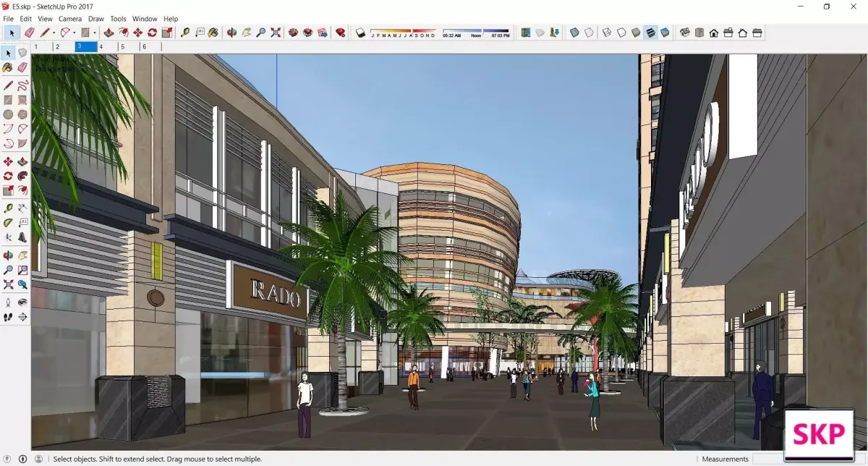Click the sign-in user status icon
Screen dimensions: 868x466
(x=38, y=459)
